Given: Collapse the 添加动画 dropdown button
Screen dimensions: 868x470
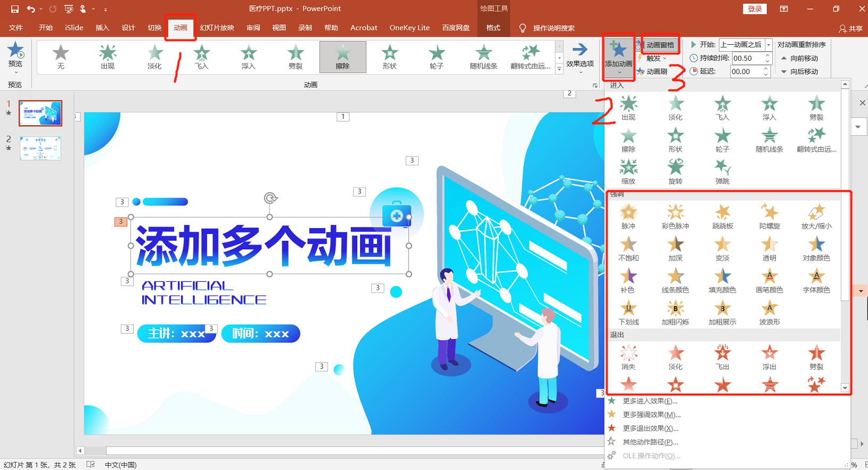Looking at the screenshot, I should pyautogui.click(x=619, y=58).
